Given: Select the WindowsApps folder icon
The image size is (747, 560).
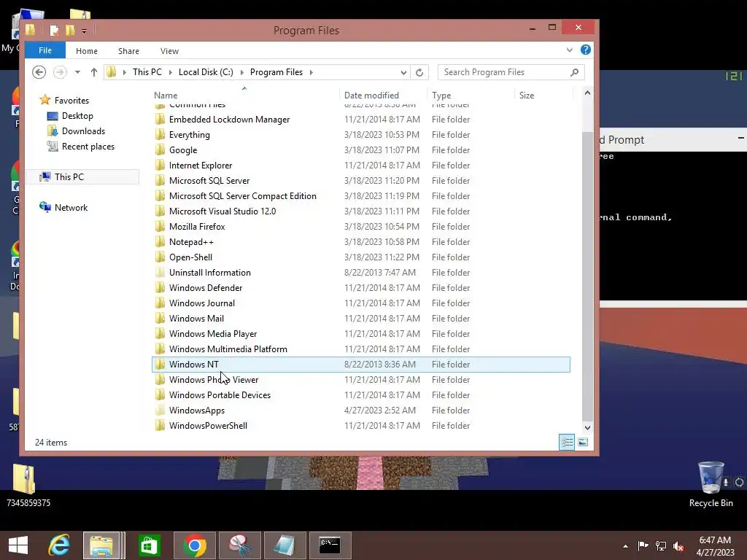Looking at the screenshot, I should [x=160, y=410].
